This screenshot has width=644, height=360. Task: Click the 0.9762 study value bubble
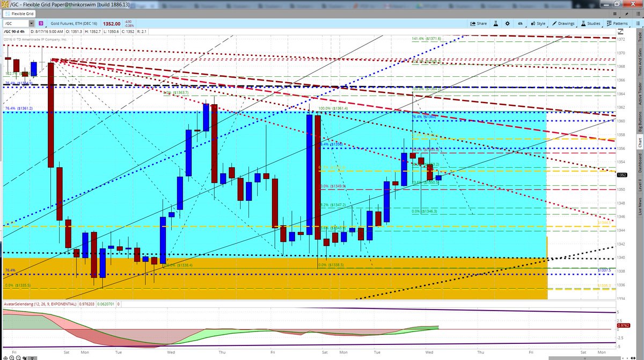click(x=623, y=325)
